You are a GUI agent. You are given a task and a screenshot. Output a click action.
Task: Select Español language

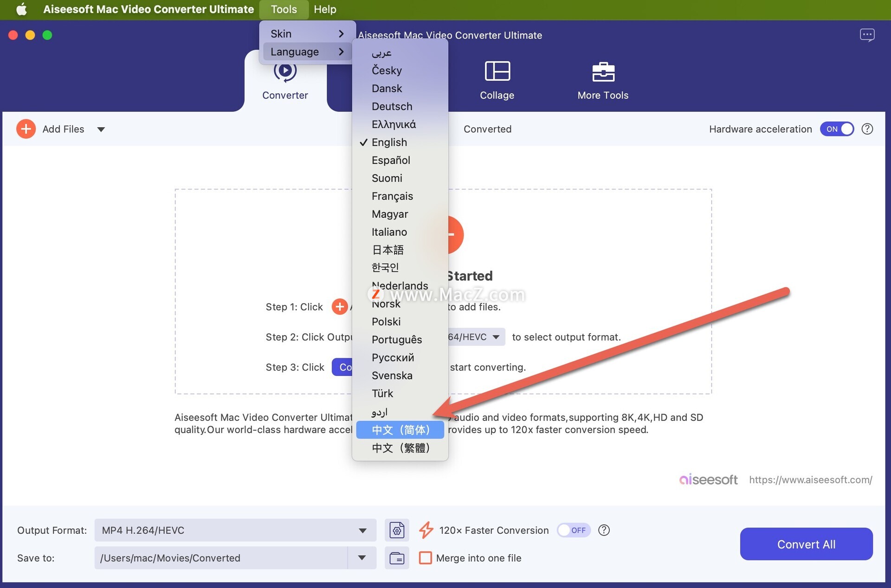(400, 160)
